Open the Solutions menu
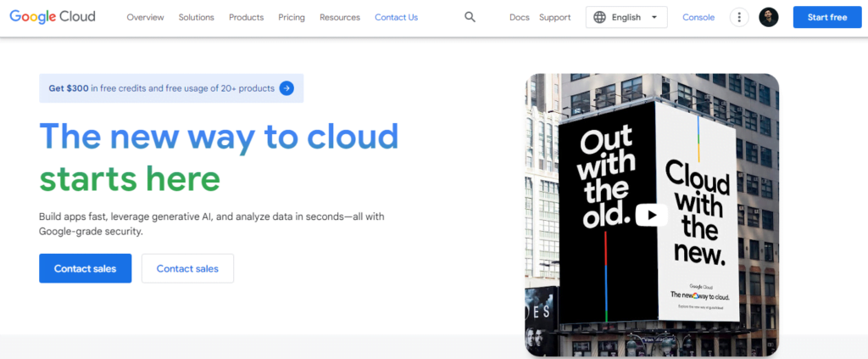868x359 pixels. pos(197,17)
